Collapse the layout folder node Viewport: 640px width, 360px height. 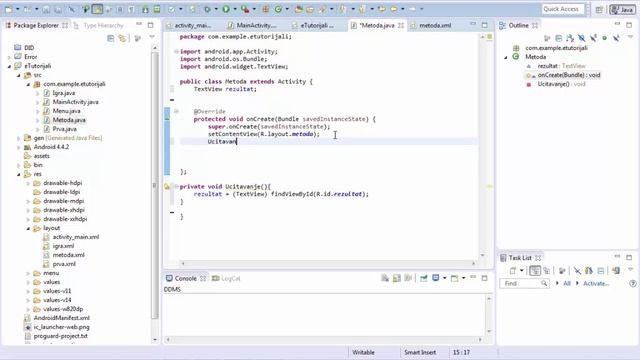point(28,228)
